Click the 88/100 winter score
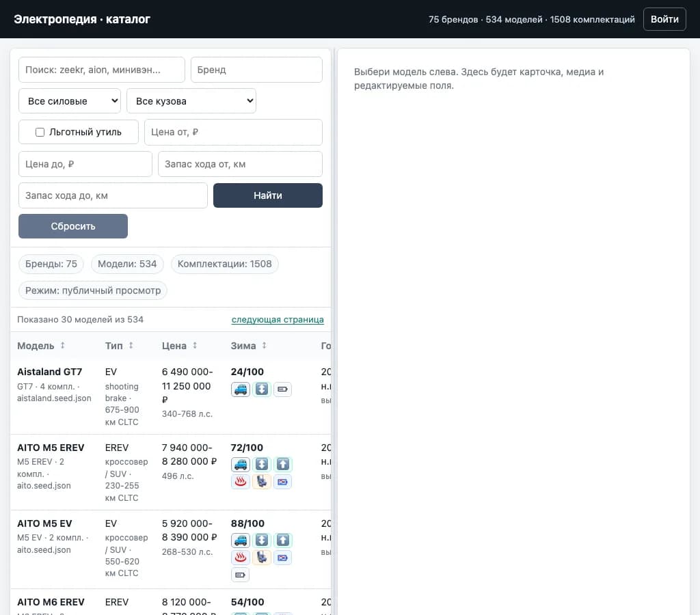The width and height of the screenshot is (700, 615). coord(247,523)
